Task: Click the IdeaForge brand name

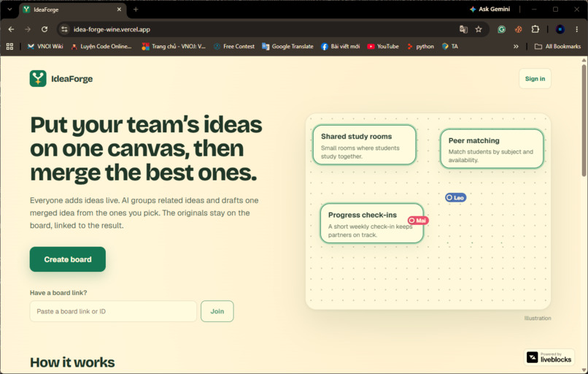Action: tap(72, 79)
